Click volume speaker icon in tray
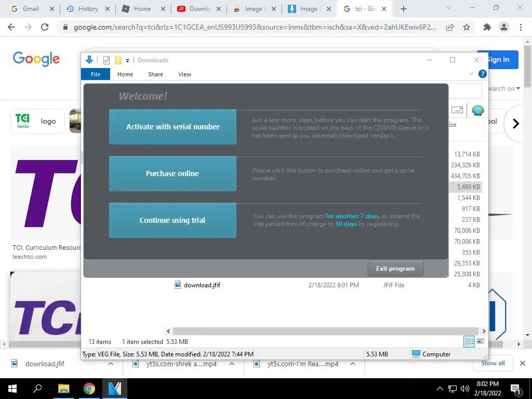Viewport: 532px width, 399px height. click(465, 389)
